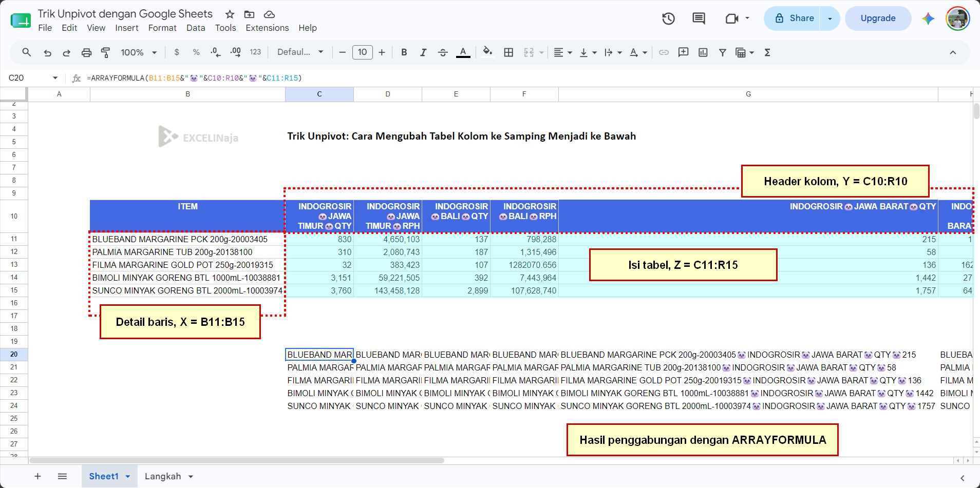Open the borders tool
This screenshot has width=980, height=488.
click(508, 52)
